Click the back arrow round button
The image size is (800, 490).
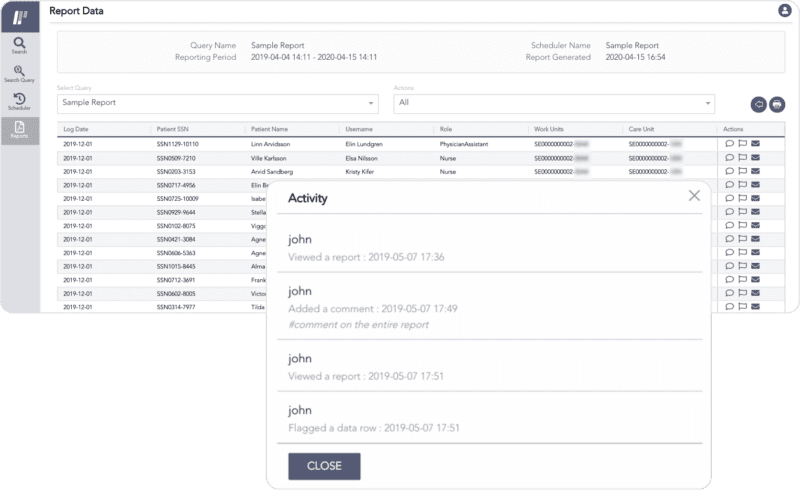tap(759, 105)
